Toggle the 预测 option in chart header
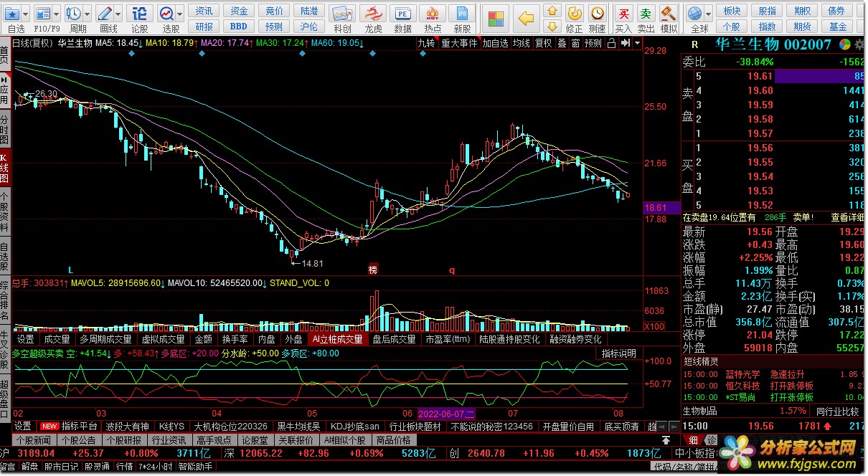 point(593,43)
